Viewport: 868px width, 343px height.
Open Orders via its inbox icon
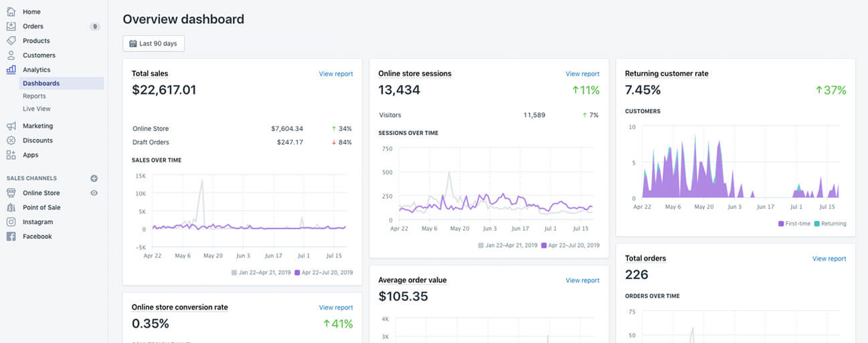point(11,26)
